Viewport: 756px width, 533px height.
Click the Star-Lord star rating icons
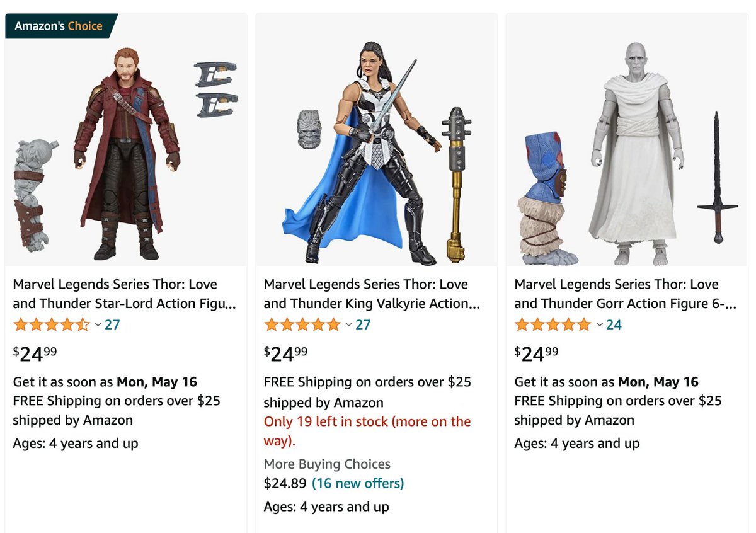52,325
